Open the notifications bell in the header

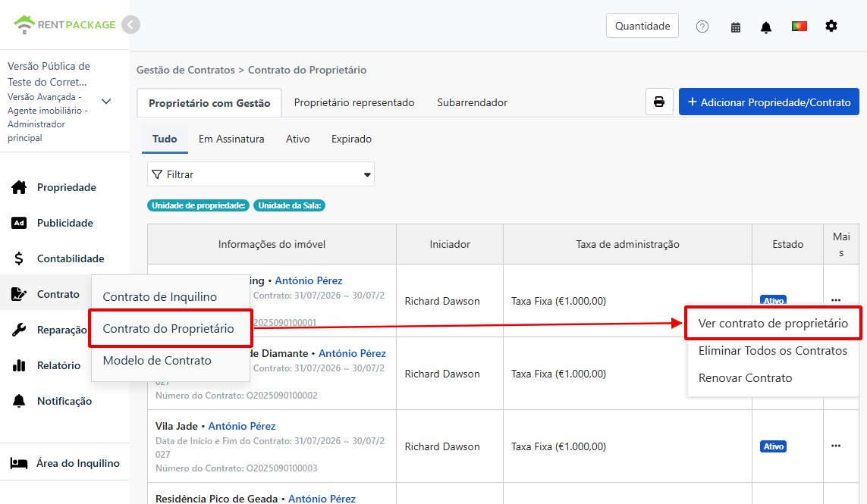pos(766,27)
